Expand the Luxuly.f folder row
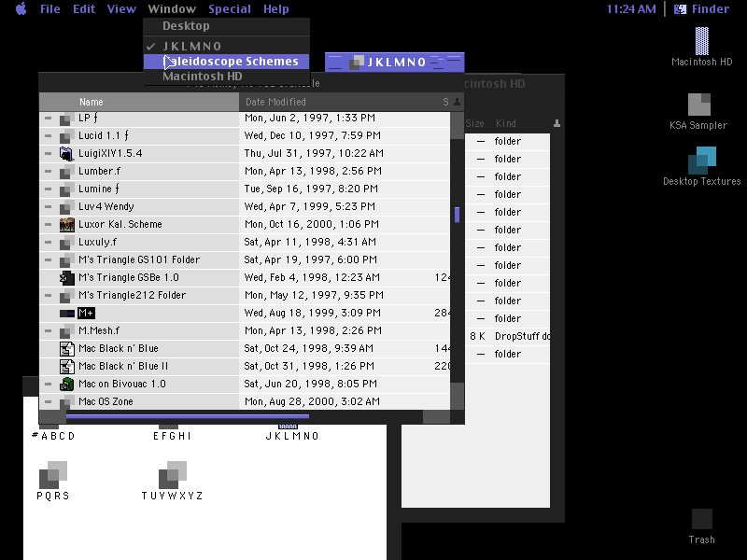The width and height of the screenshot is (747, 560). (49, 242)
